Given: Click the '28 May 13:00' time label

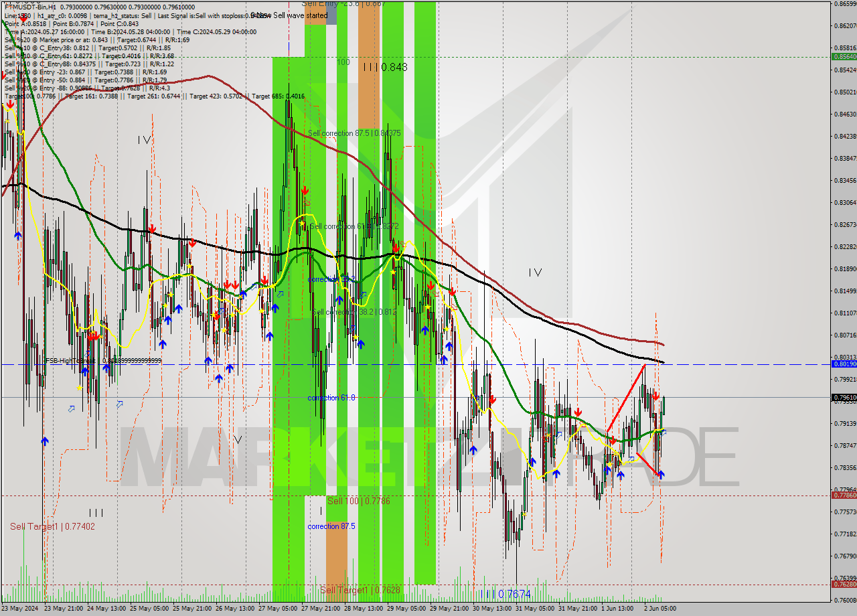Looking at the screenshot, I should click(x=365, y=609).
